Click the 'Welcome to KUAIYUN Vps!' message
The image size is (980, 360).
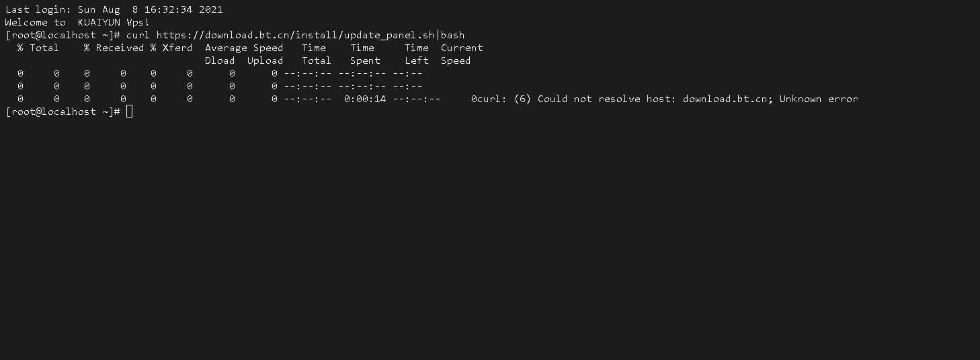point(77,22)
